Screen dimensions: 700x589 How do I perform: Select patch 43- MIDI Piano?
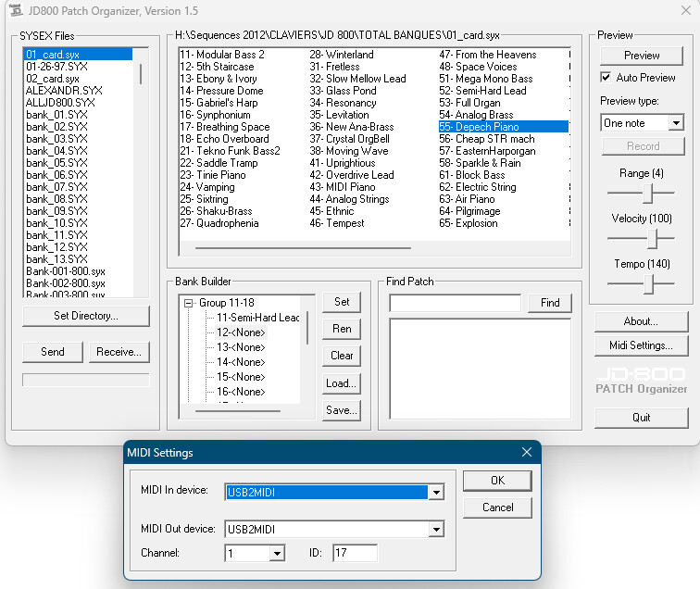tap(343, 187)
